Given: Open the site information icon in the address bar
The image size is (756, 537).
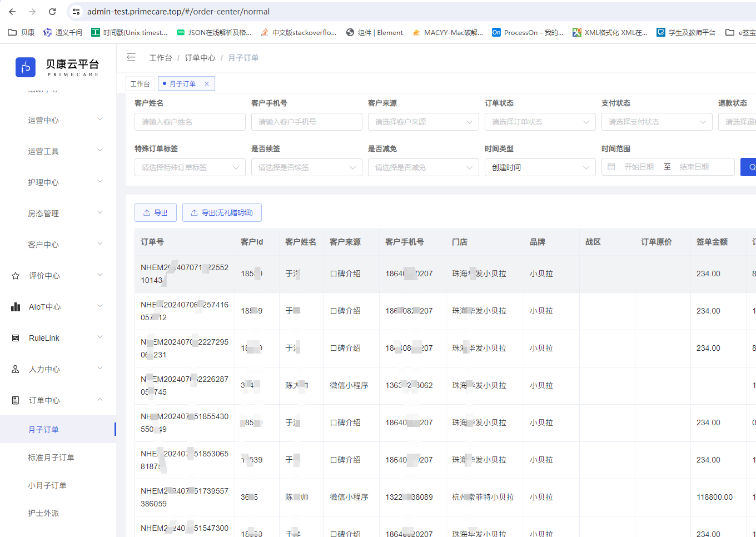Looking at the screenshot, I should coord(77,11).
